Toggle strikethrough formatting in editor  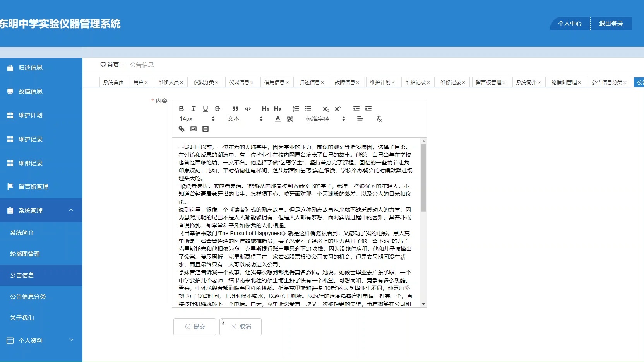[x=218, y=109]
